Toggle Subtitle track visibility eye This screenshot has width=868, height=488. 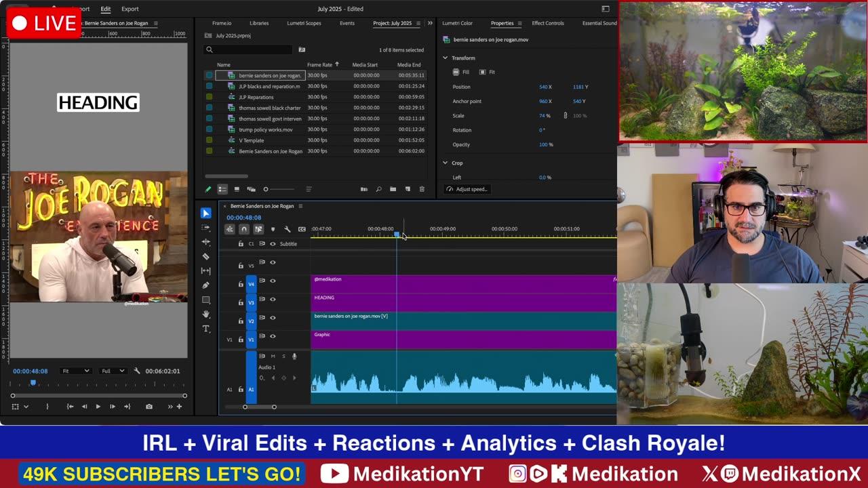tap(273, 244)
